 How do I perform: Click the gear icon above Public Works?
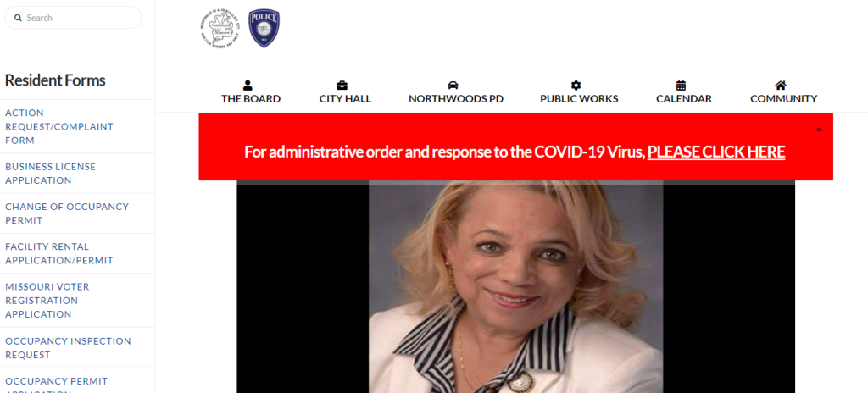(x=576, y=86)
